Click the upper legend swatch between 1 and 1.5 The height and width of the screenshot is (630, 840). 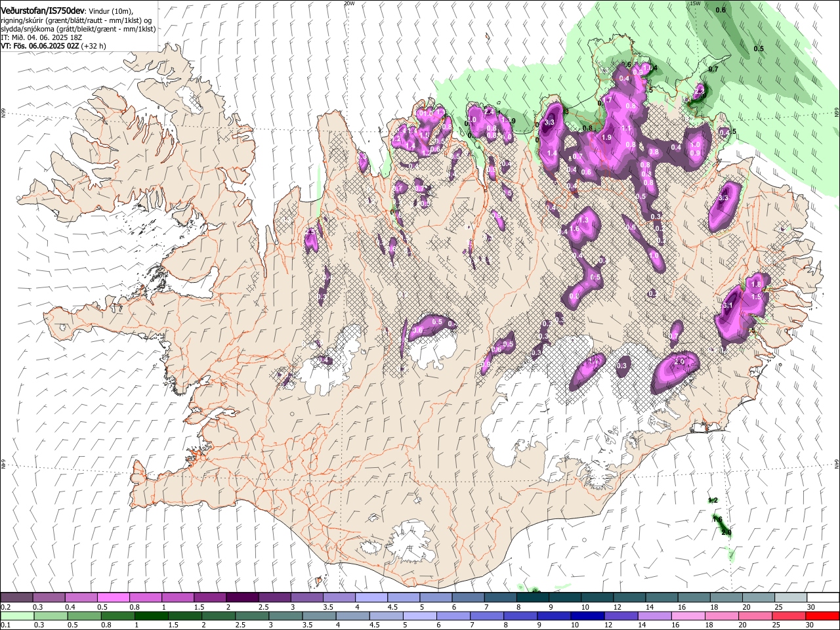tap(178, 597)
